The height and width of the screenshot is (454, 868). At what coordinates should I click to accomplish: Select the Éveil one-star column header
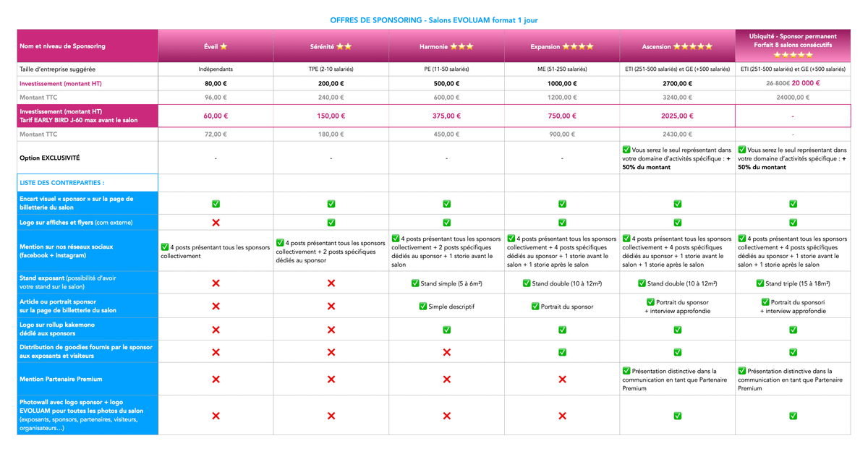click(x=216, y=46)
